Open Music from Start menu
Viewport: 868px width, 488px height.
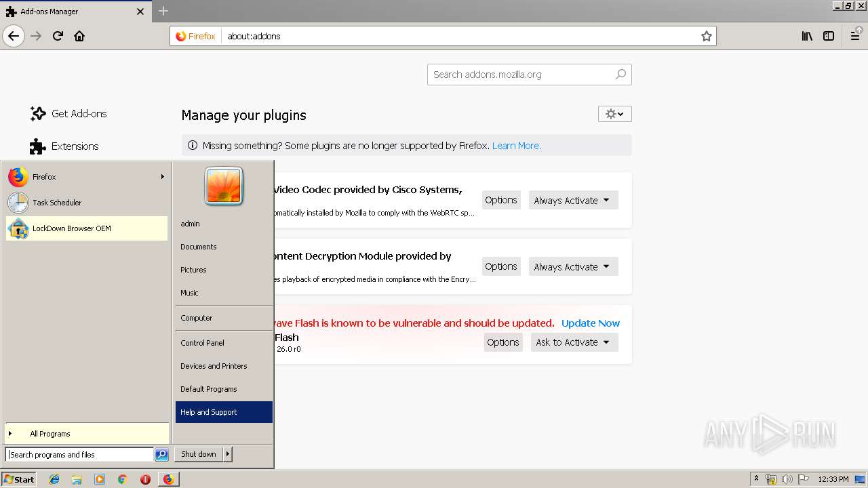point(224,293)
